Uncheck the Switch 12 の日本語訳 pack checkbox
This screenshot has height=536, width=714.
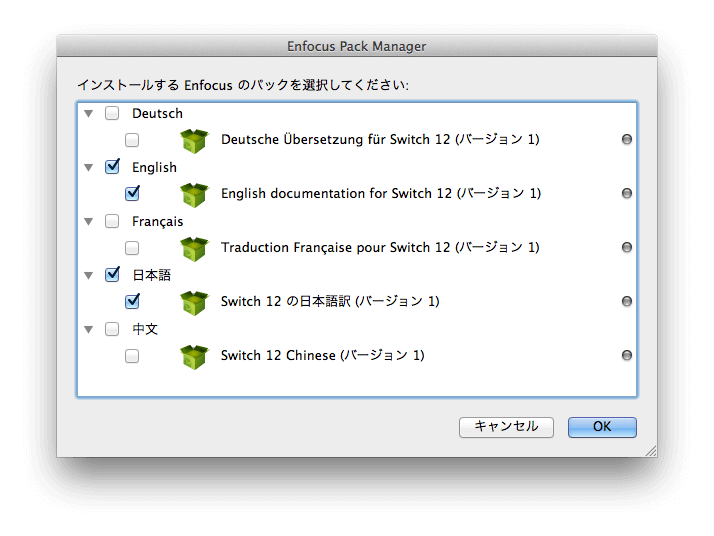click(133, 301)
